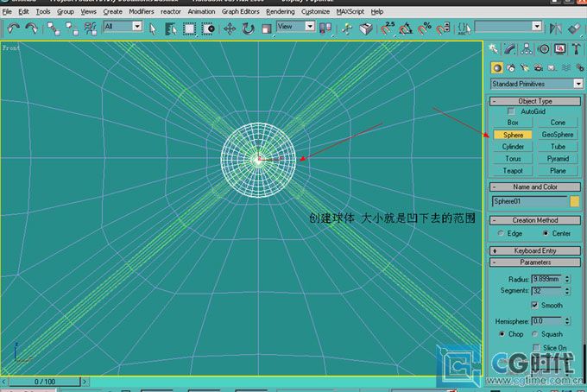Viewport: 587px width, 392px height.
Task: Select the Cameras category icon
Action: pyautogui.click(x=539, y=67)
